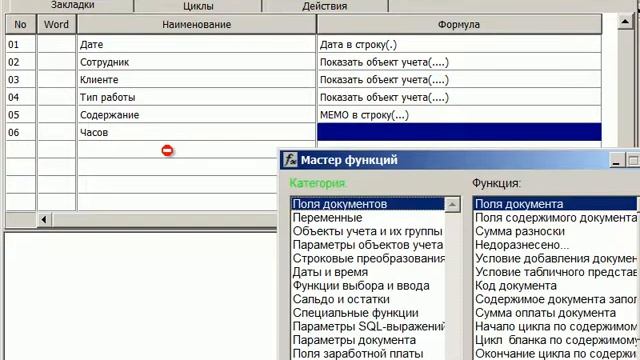Screen dimensions: 640x360
Task: Click the horizontal scroll left arrow under the table
Action: pos(44,220)
